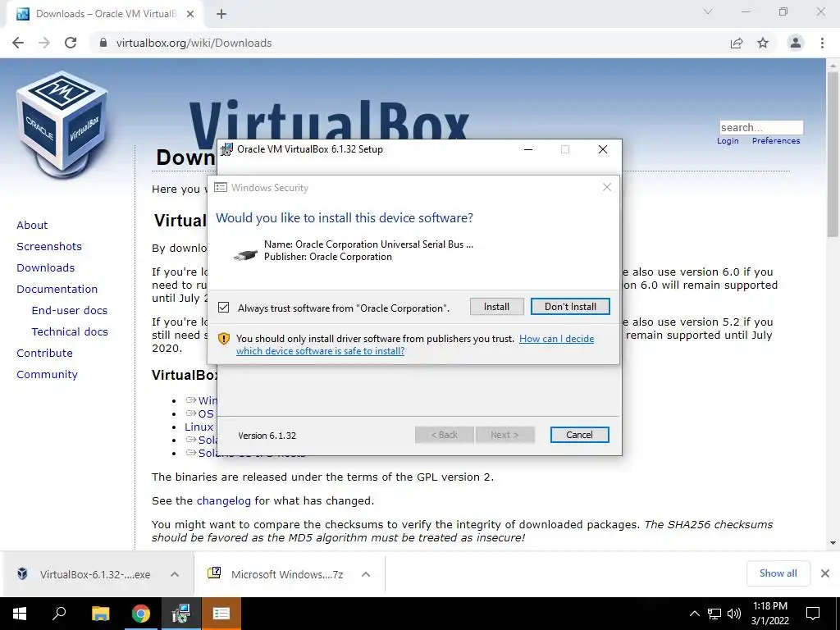The image size is (840, 630).
Task: Click the USB device icon in dialog
Action: pyautogui.click(x=245, y=254)
